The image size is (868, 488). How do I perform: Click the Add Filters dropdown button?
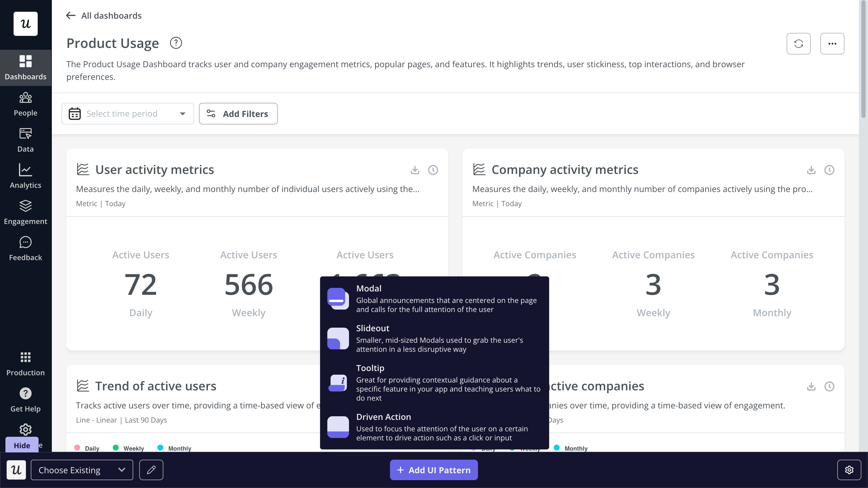(238, 113)
